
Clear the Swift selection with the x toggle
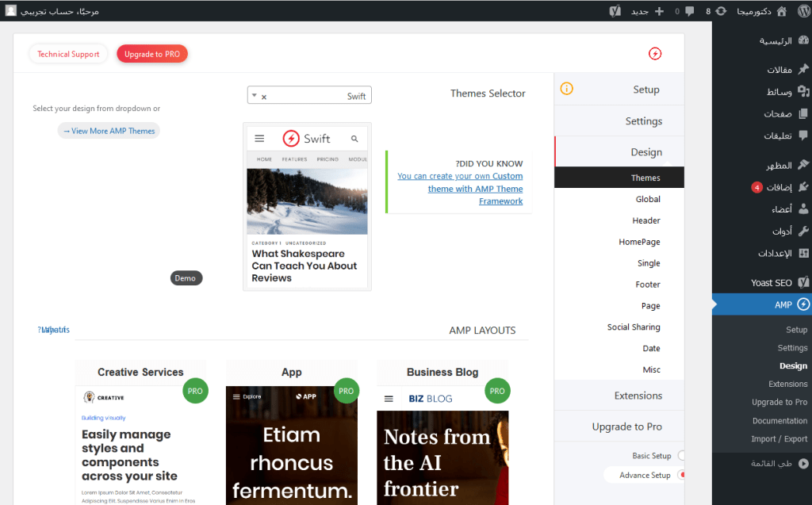click(x=262, y=94)
